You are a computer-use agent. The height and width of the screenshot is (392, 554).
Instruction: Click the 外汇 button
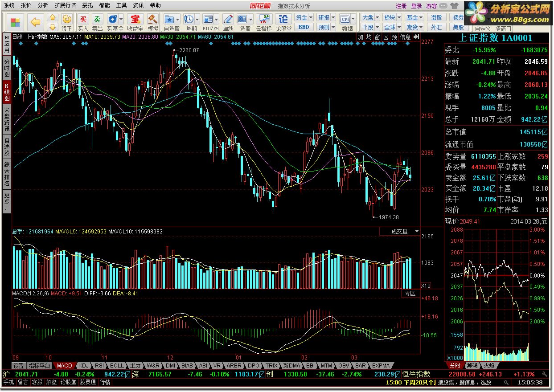(436, 27)
